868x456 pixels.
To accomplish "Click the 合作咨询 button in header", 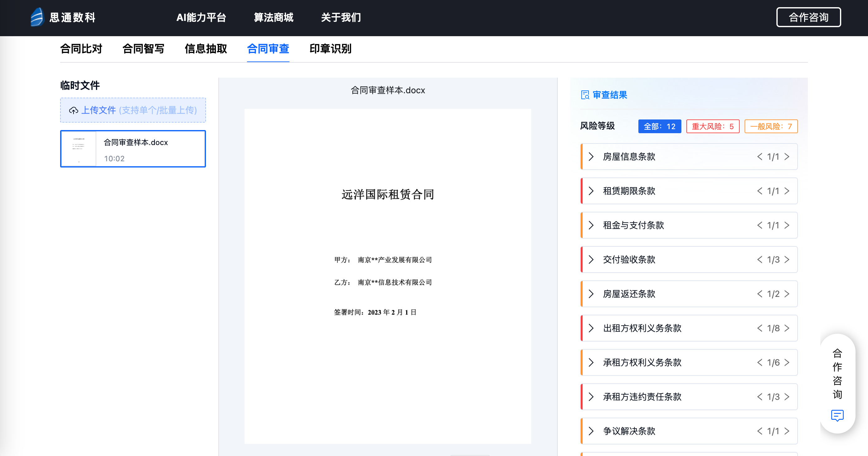I will pyautogui.click(x=808, y=17).
